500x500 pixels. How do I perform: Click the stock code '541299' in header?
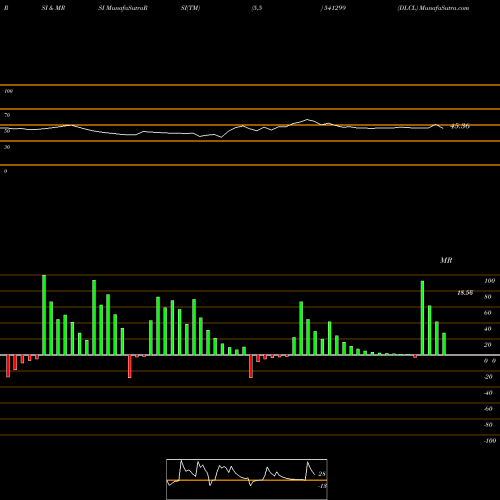click(334, 8)
